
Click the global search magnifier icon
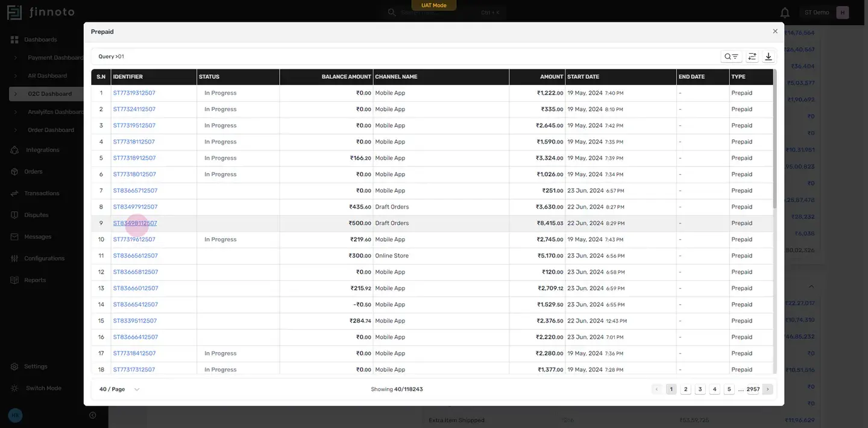[392, 12]
